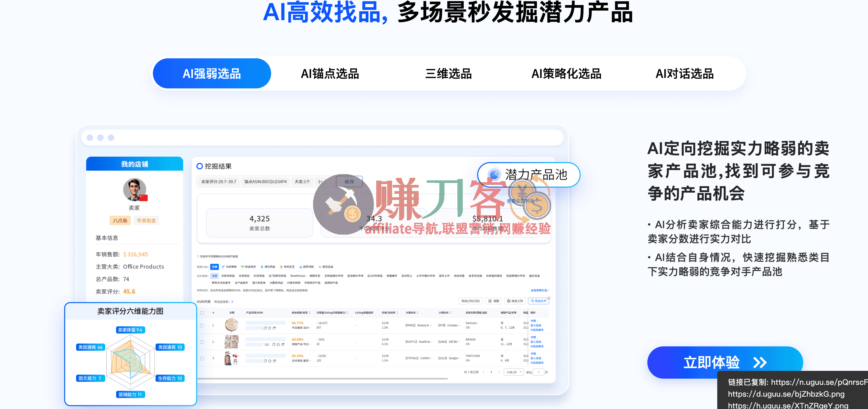
Task: Copy ASIN icon in row 3
Action: (265, 361)
